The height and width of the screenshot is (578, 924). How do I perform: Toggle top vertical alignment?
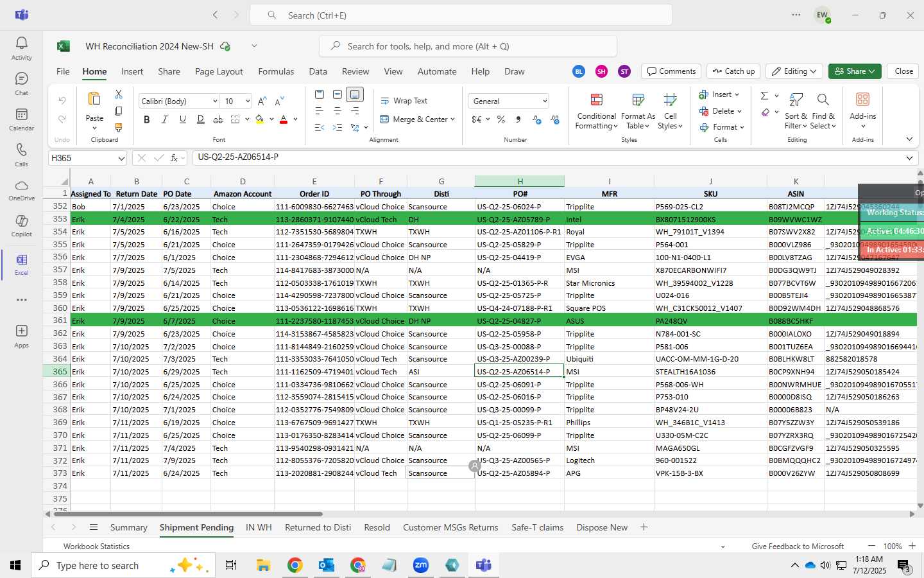(x=319, y=94)
